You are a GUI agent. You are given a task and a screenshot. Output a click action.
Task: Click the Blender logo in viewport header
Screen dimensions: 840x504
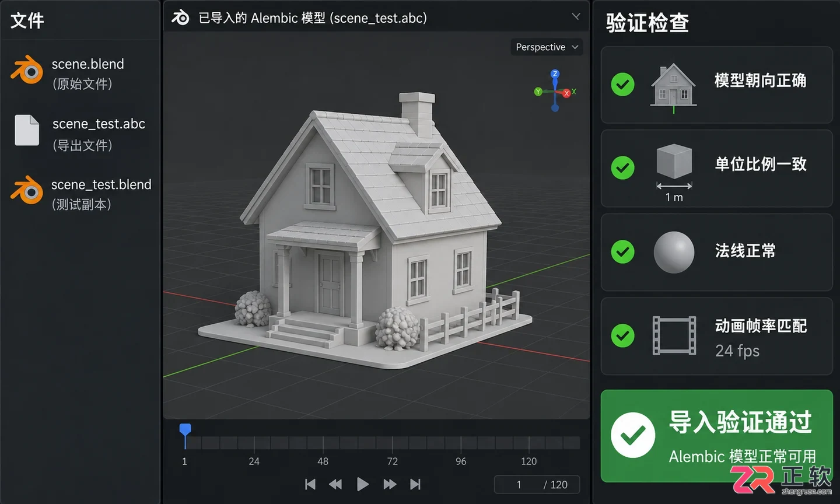coord(180,17)
